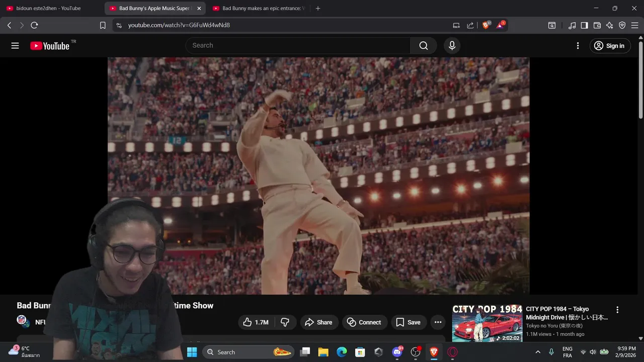The height and width of the screenshot is (362, 644).
Task: Close the Bad Bunny's Apple Music Super tab
Action: [x=199, y=9]
